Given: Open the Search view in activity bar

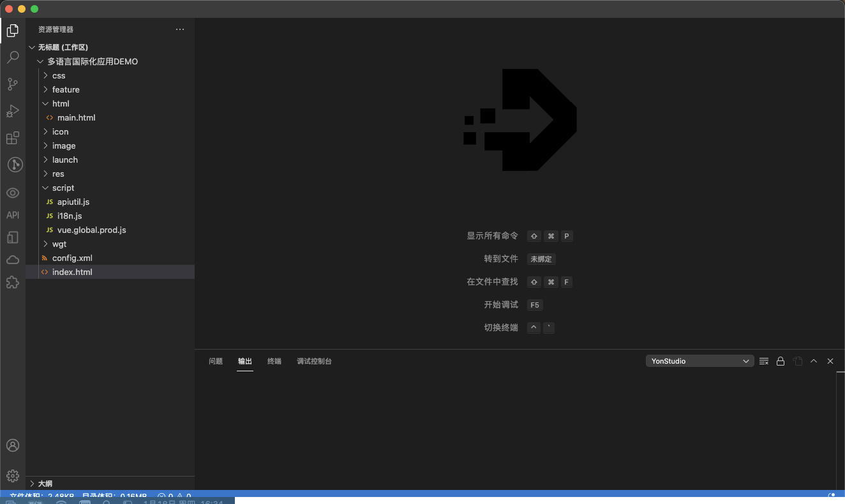Looking at the screenshot, I should pyautogui.click(x=13, y=57).
